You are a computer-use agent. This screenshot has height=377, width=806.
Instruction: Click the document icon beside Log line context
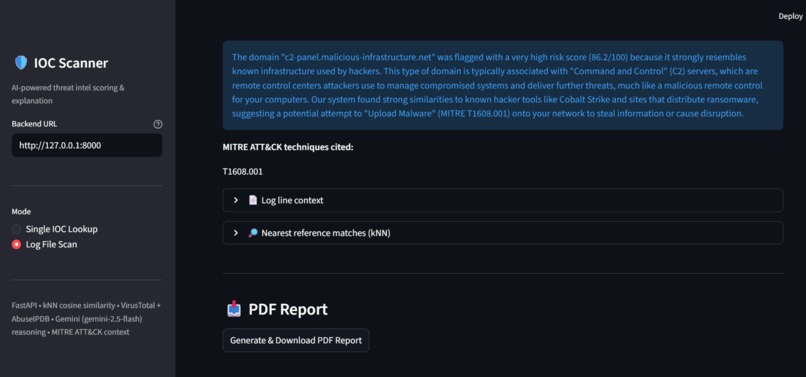click(x=252, y=200)
